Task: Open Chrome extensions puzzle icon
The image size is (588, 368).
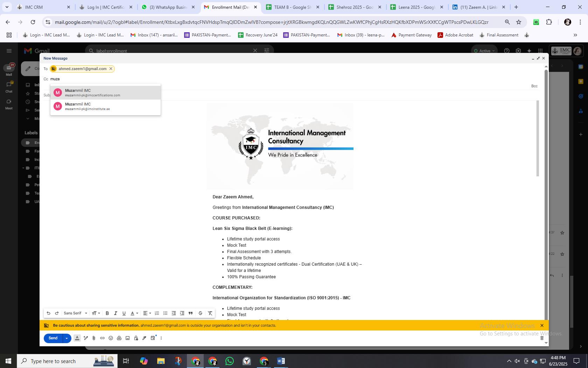Action: click(x=549, y=22)
